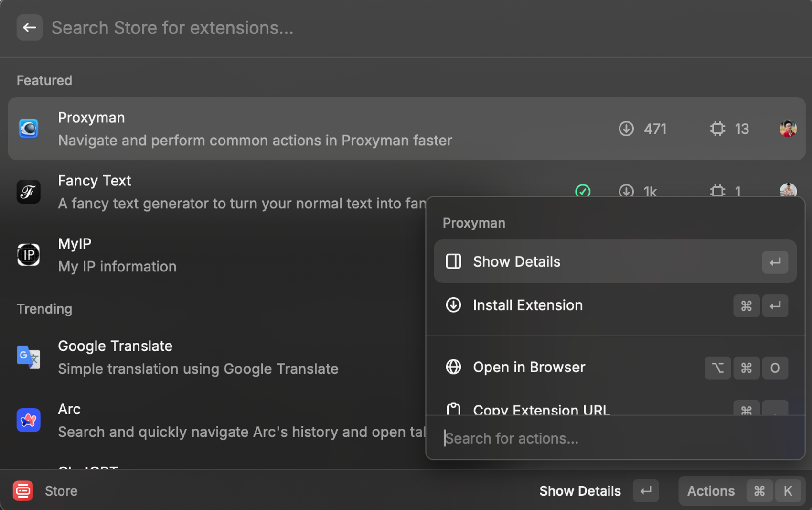
Task: Click the Show Details sidebar icon
Action: coord(453,261)
